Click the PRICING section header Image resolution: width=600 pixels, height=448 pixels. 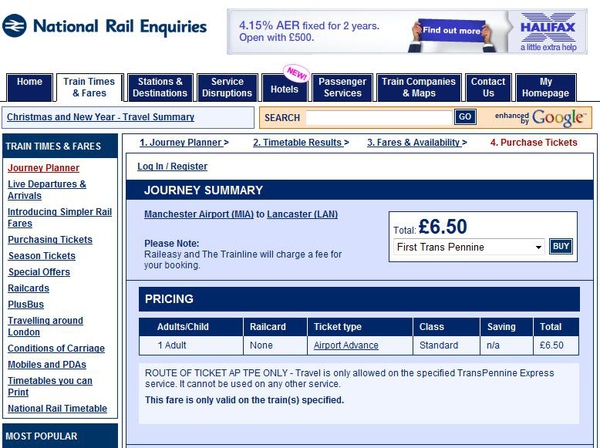[359, 299]
